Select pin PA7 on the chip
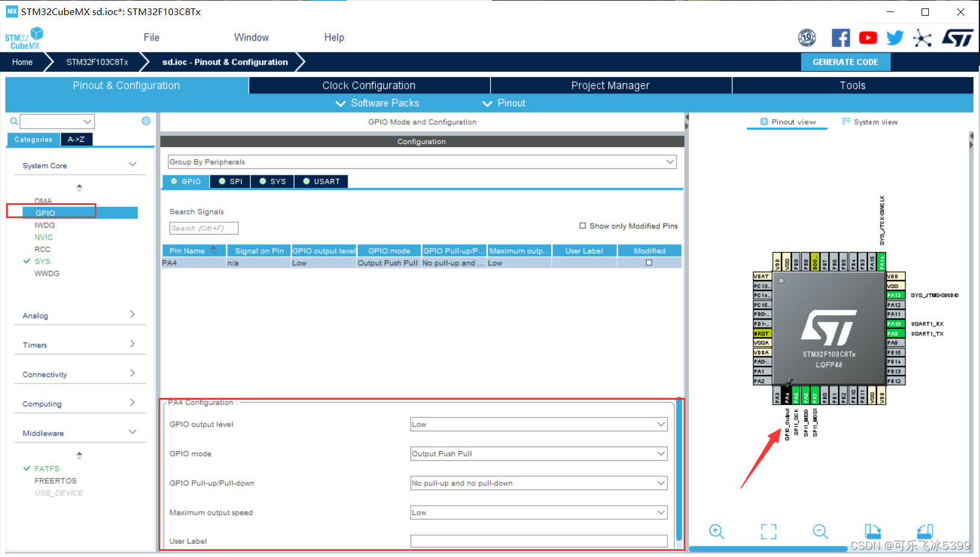The image size is (980, 557). (816, 395)
